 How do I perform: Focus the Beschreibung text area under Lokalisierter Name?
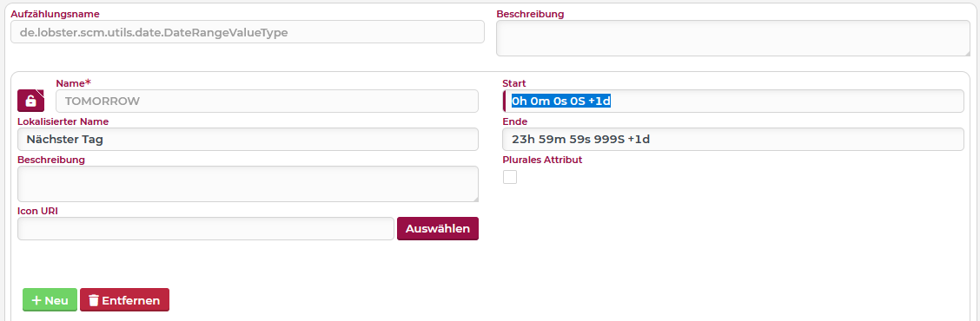pos(248,184)
